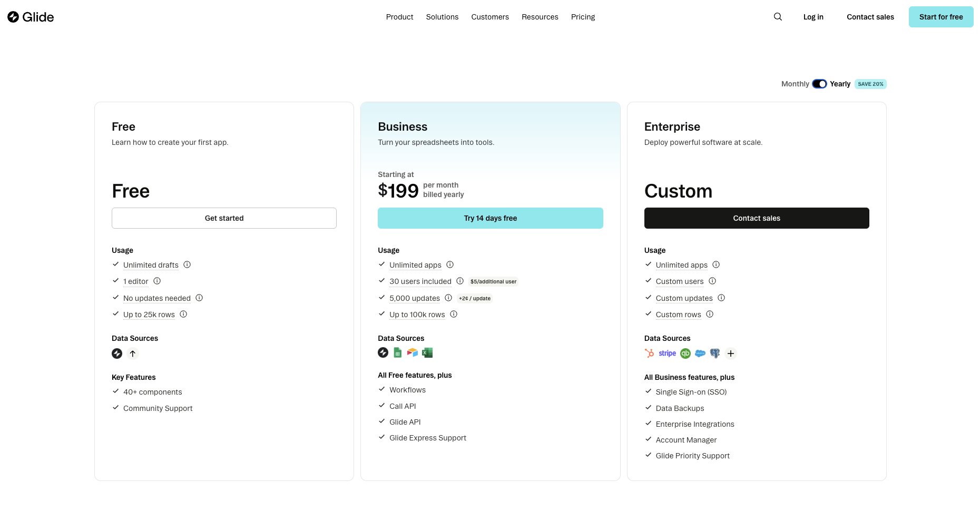Click the SAVE 20% badge

(x=870, y=84)
